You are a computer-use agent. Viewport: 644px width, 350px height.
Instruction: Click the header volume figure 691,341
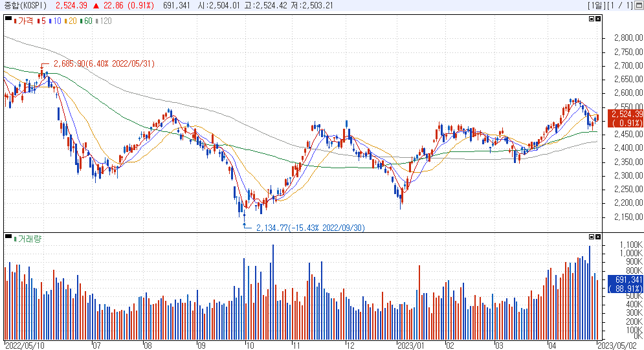pos(177,5)
